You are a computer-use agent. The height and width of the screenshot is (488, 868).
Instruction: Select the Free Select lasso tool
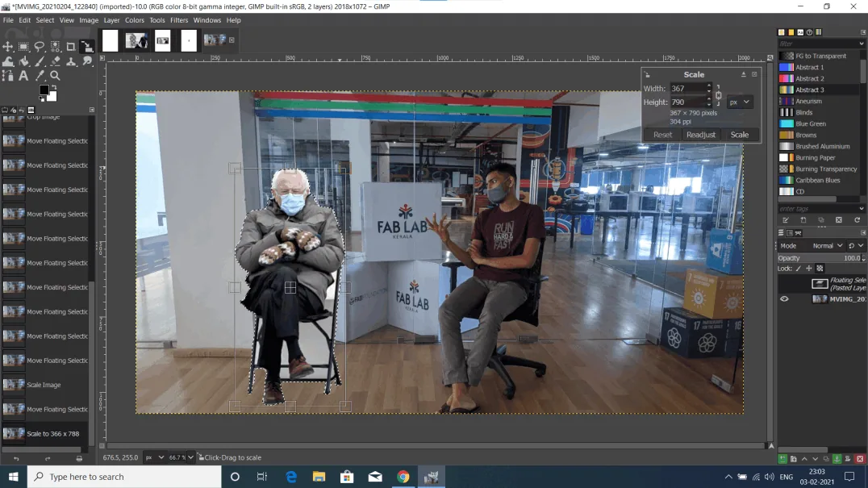(x=40, y=47)
